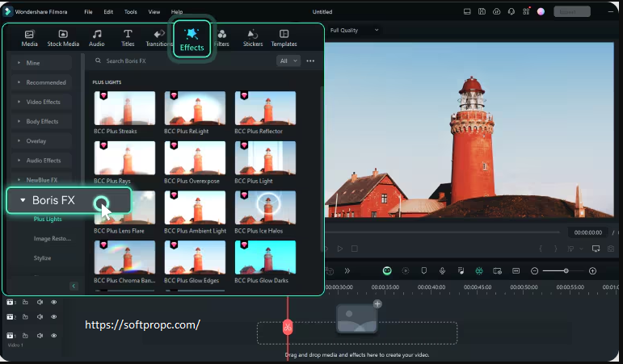Open support headset icon in title bar
The image size is (623, 364).
pyautogui.click(x=511, y=11)
